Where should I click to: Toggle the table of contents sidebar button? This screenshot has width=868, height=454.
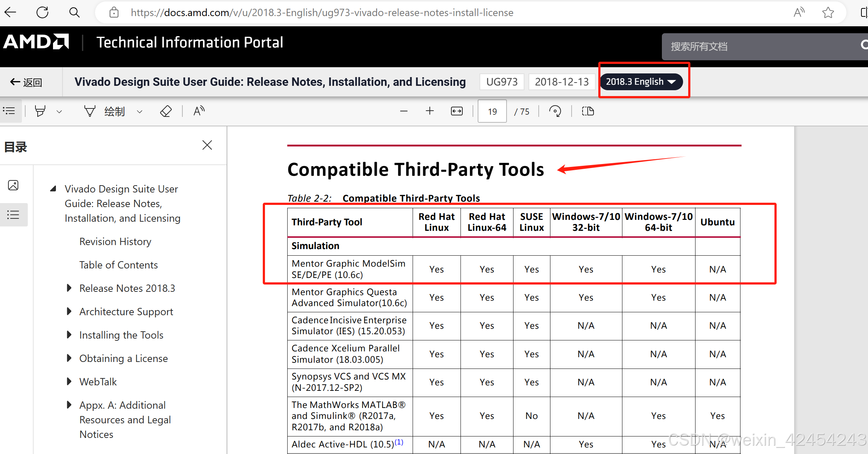click(10, 111)
